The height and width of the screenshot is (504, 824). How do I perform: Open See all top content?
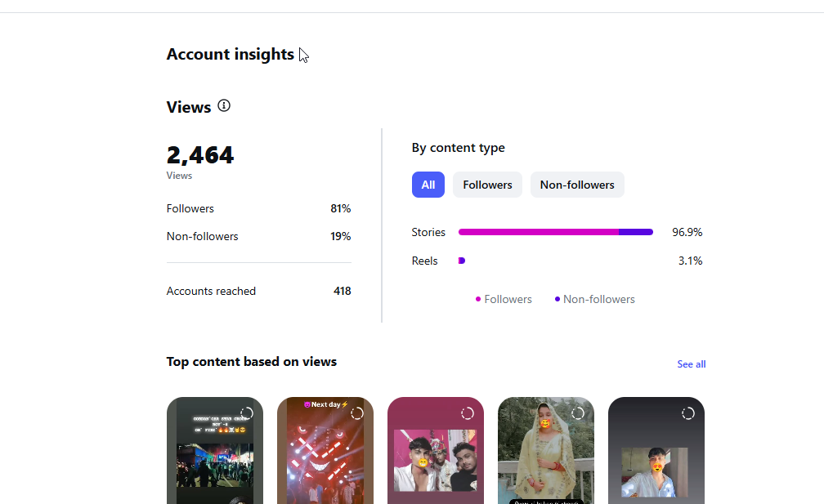(691, 364)
